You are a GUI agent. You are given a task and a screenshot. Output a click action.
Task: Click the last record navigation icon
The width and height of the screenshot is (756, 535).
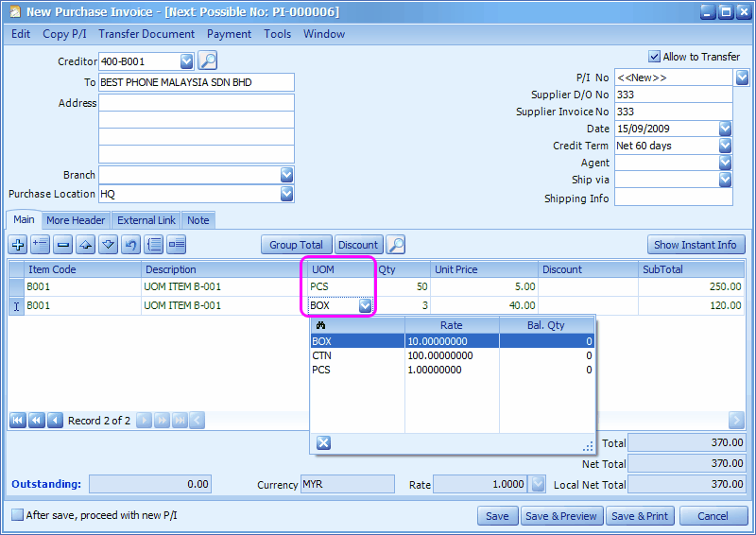point(180,421)
